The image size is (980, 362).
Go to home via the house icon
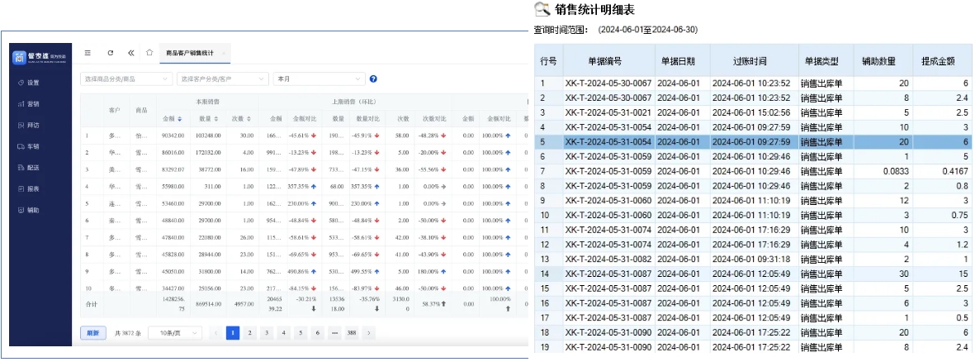(149, 52)
